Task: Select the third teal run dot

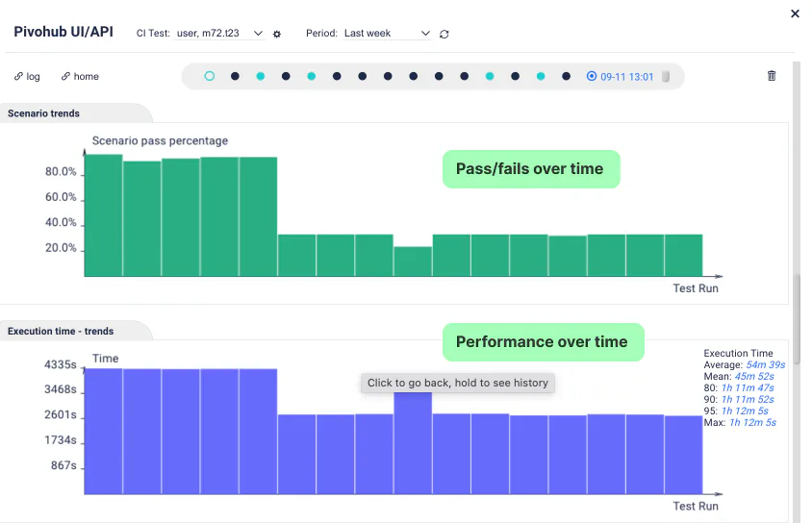Action: (490, 76)
